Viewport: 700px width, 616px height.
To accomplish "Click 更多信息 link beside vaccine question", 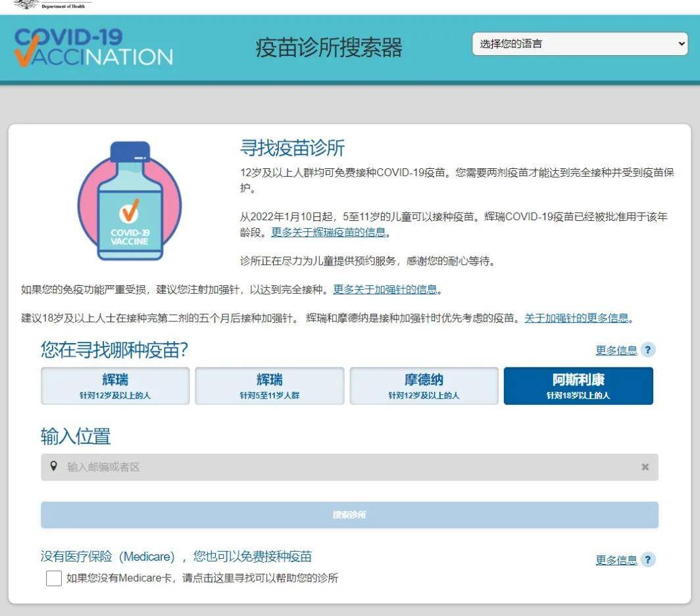I will (x=616, y=350).
